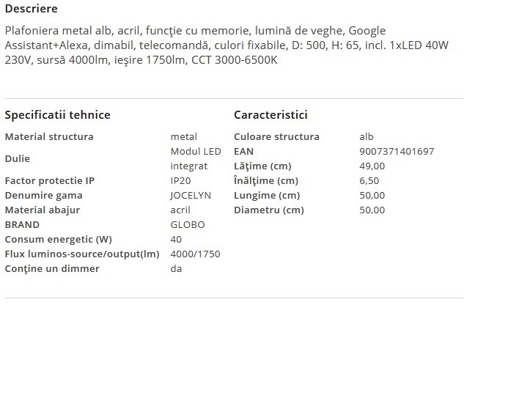Screen dimensions: 511x420
Task: Click the Specificatii tehnice heading
Action: 58,114
